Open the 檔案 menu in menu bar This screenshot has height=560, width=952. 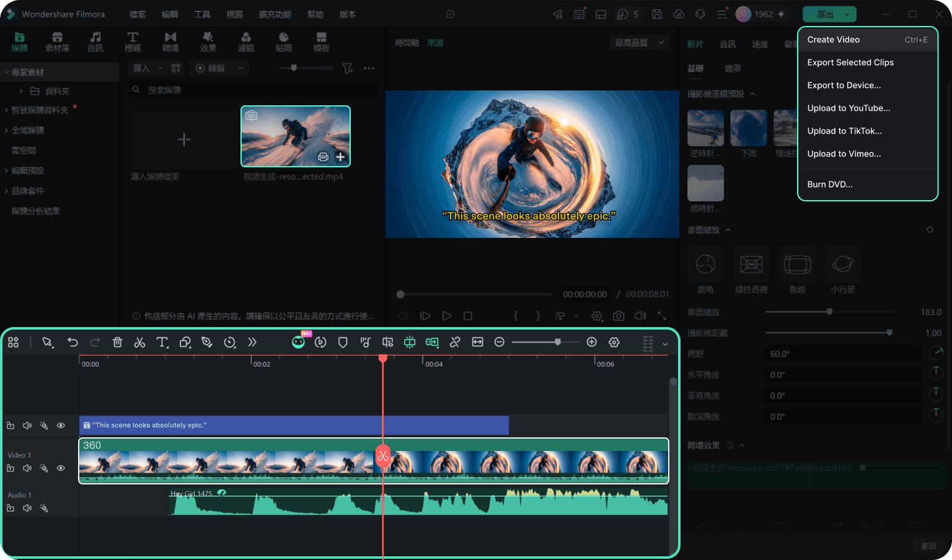(x=138, y=14)
